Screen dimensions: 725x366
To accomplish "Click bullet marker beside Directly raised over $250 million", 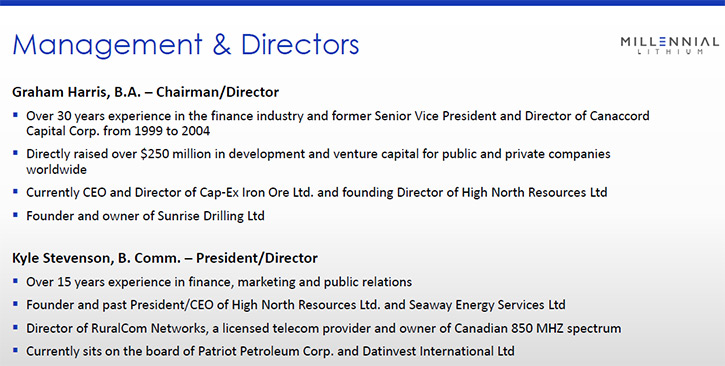I will point(16,152).
